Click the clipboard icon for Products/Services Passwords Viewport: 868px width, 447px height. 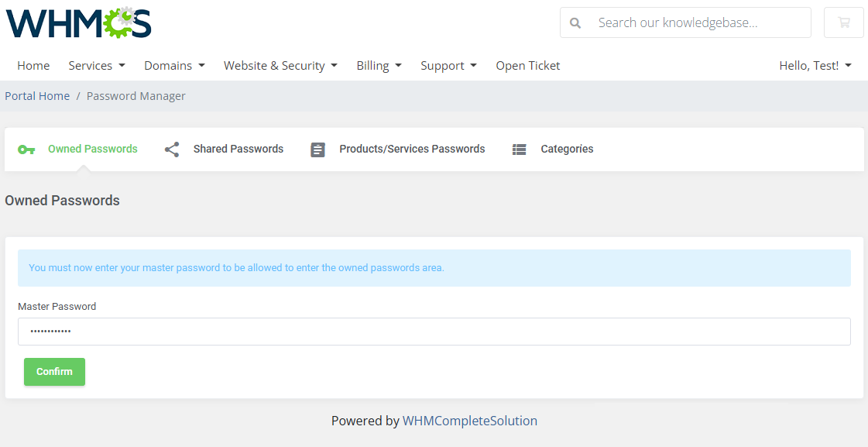pos(317,150)
